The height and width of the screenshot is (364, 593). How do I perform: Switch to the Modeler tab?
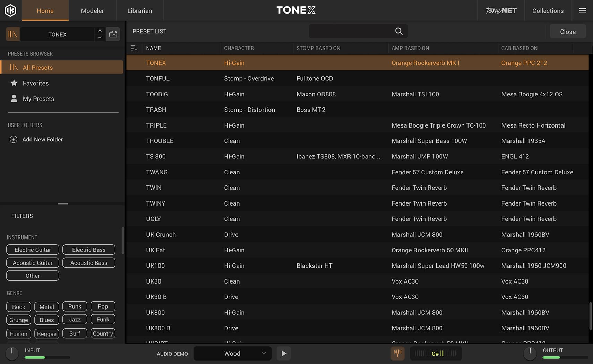(92, 11)
